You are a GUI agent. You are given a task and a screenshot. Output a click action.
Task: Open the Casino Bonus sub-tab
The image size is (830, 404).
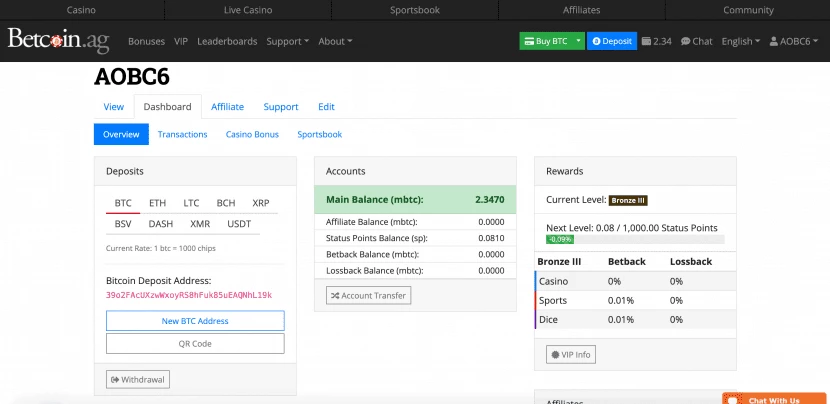coord(252,134)
